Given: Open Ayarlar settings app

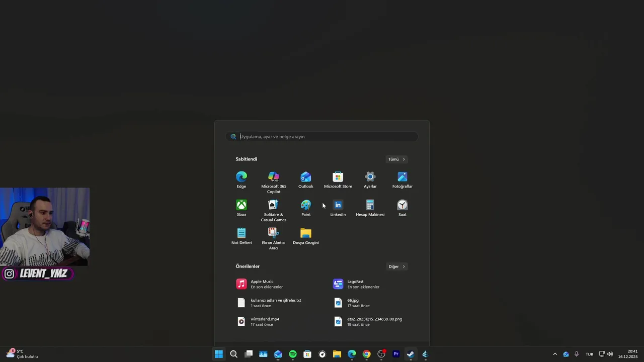Looking at the screenshot, I should [370, 180].
